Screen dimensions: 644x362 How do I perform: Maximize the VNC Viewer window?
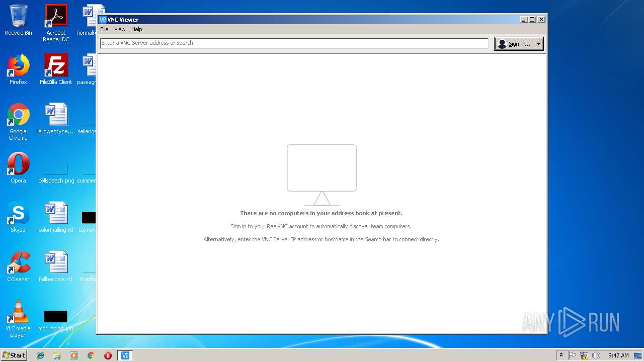tap(532, 20)
